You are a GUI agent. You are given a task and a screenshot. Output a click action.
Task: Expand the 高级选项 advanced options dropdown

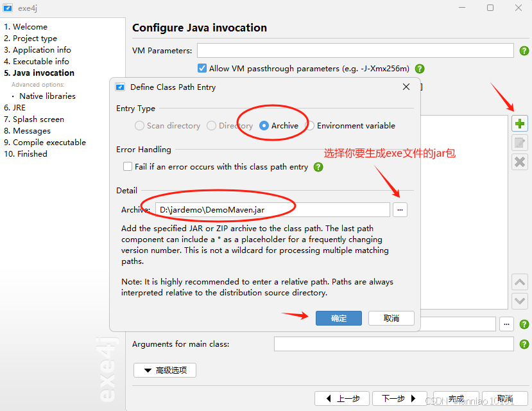click(165, 371)
